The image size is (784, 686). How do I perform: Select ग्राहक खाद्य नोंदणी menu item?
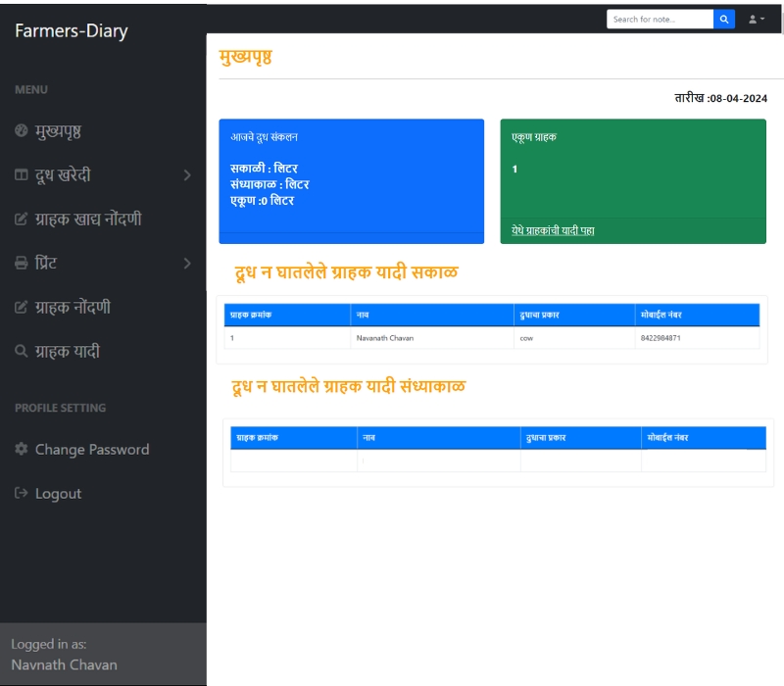88,220
